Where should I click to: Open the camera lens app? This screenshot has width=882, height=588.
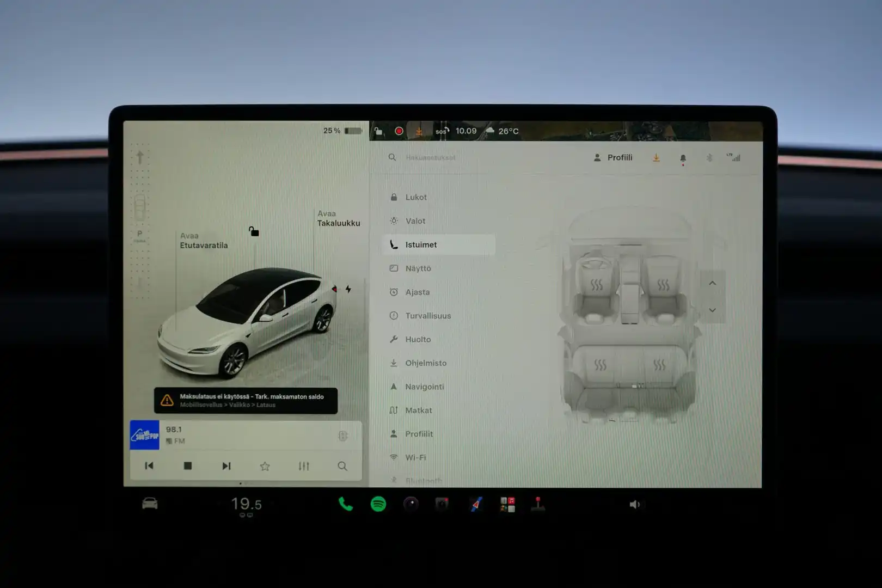tap(411, 504)
